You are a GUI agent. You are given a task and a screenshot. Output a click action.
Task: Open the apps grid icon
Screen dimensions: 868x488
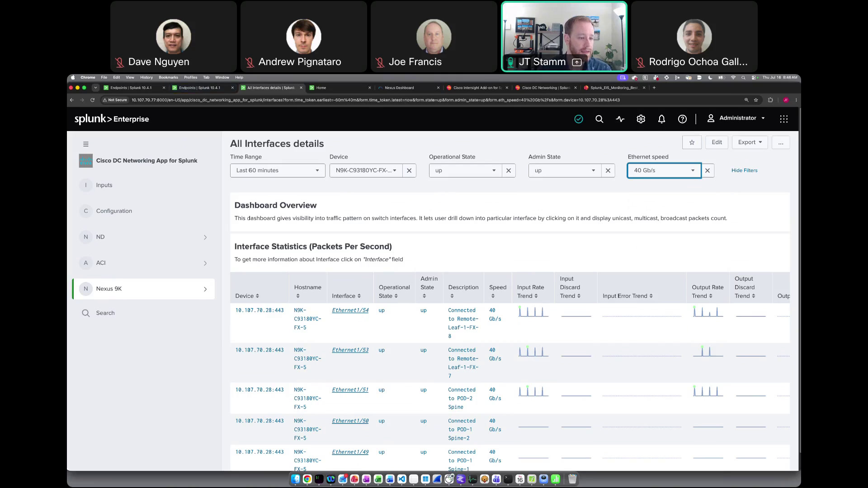784,119
